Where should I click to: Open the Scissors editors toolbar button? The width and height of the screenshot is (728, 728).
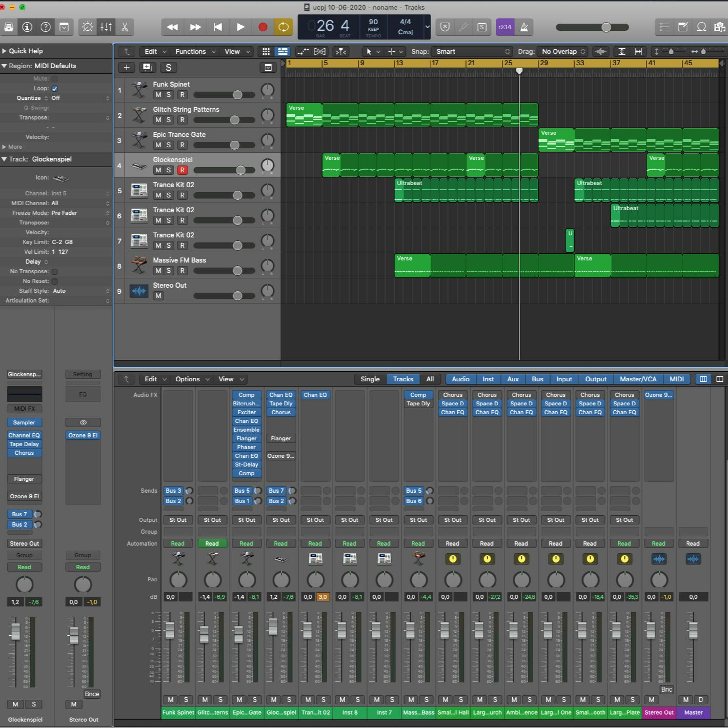click(x=125, y=27)
